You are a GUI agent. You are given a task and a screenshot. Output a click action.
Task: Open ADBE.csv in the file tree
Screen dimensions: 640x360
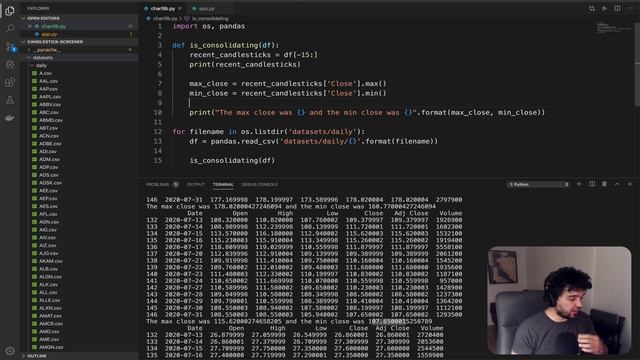coord(50,144)
